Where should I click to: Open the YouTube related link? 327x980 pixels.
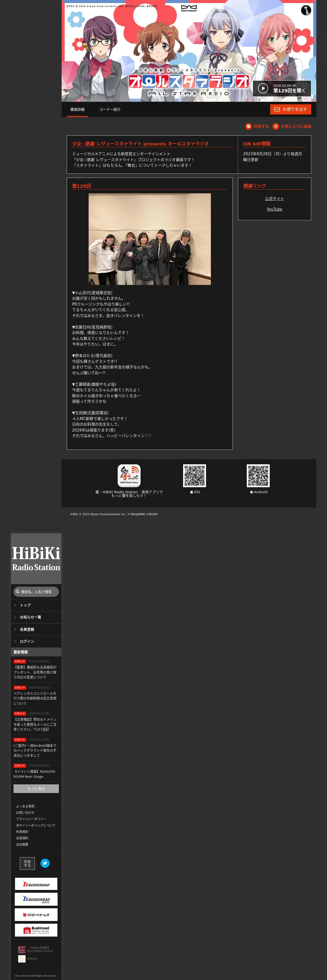pos(275,209)
